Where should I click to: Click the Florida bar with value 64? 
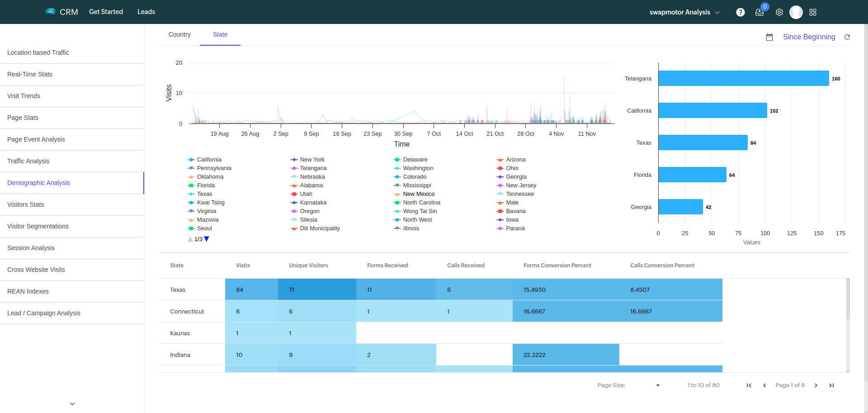click(692, 175)
